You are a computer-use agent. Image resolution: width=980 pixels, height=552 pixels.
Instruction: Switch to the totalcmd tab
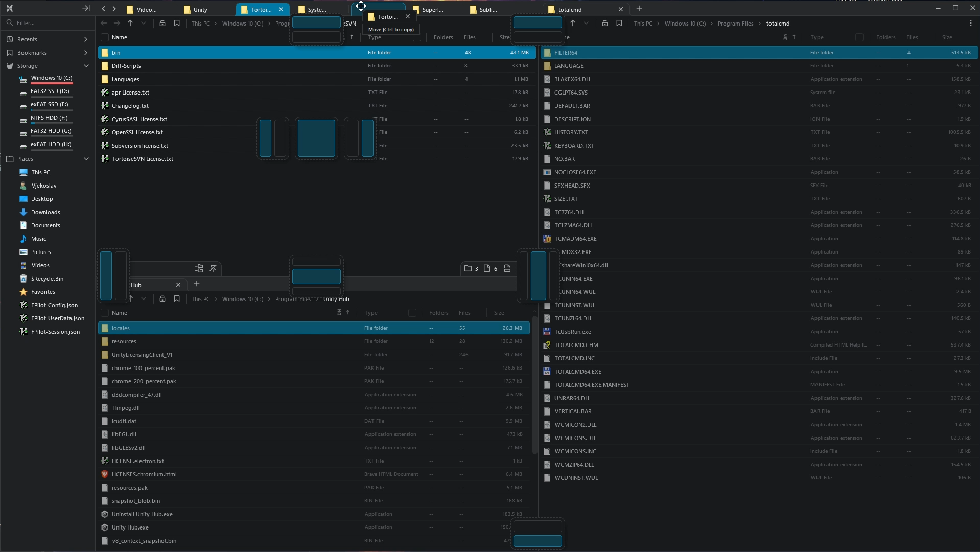pos(570,9)
